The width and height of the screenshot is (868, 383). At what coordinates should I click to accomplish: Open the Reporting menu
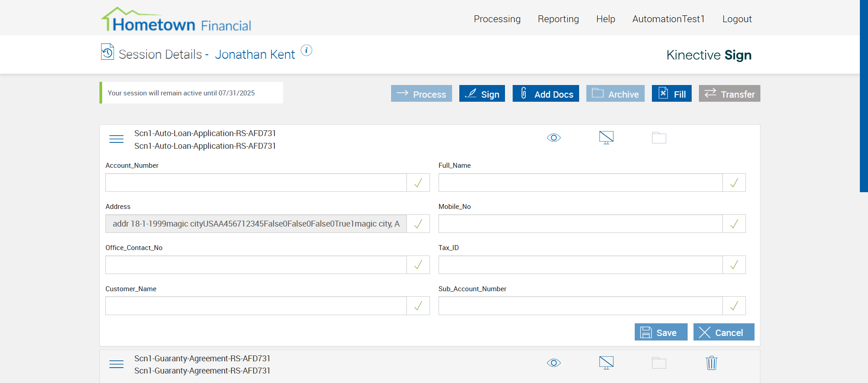point(558,19)
